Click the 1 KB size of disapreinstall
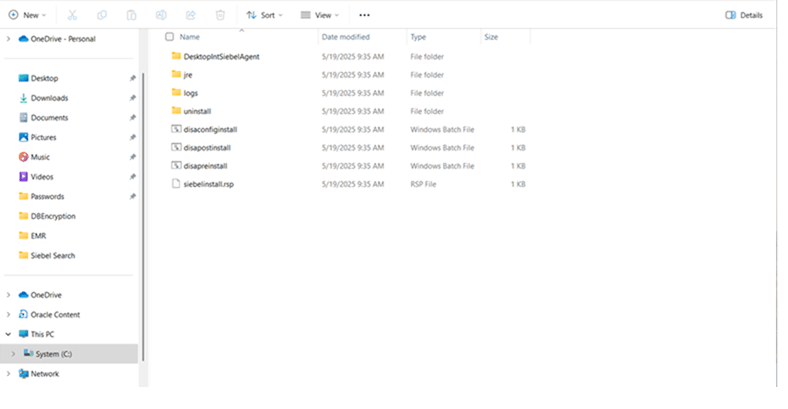The width and height of the screenshot is (788, 409). (518, 166)
